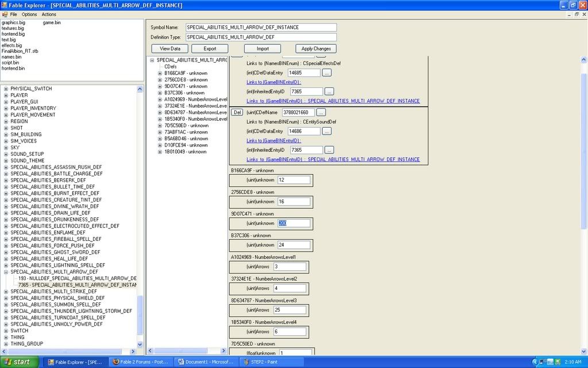Switch to Fable 2 Forums taskbar window
588x368 pixels.
[x=141, y=362]
